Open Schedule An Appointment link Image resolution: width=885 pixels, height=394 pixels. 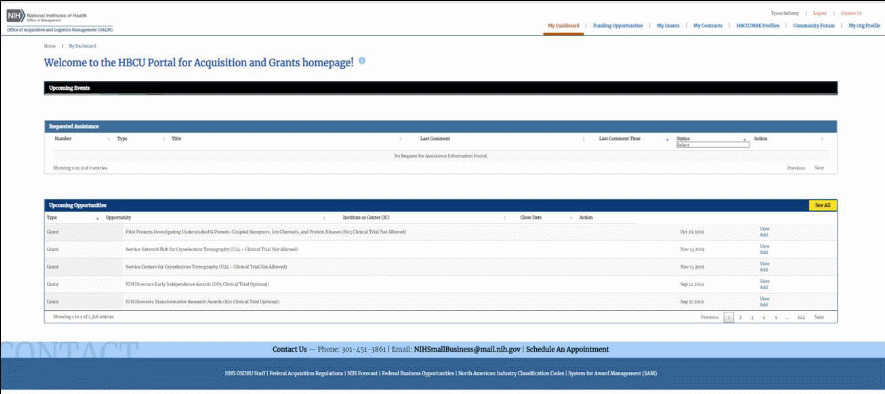pyautogui.click(x=567, y=349)
